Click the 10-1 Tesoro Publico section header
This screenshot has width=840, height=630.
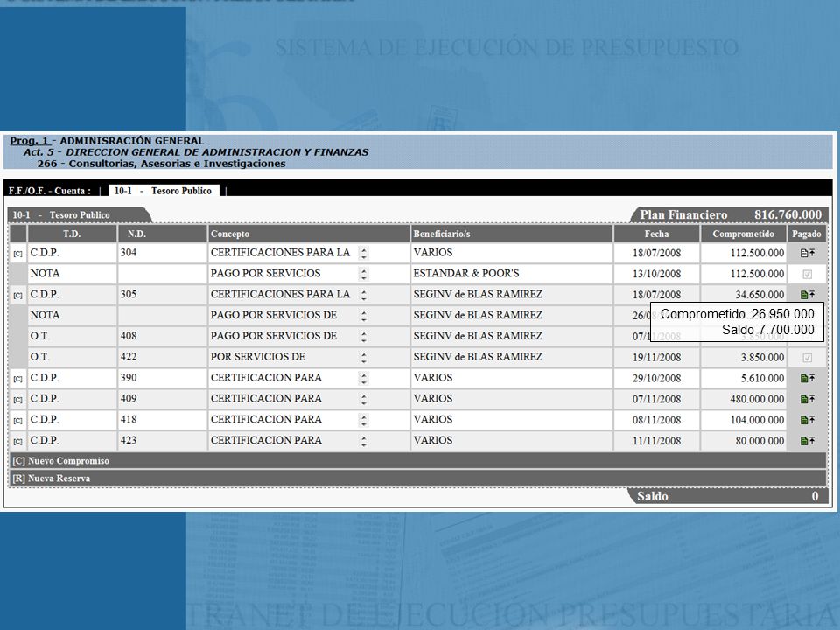pyautogui.click(x=80, y=215)
